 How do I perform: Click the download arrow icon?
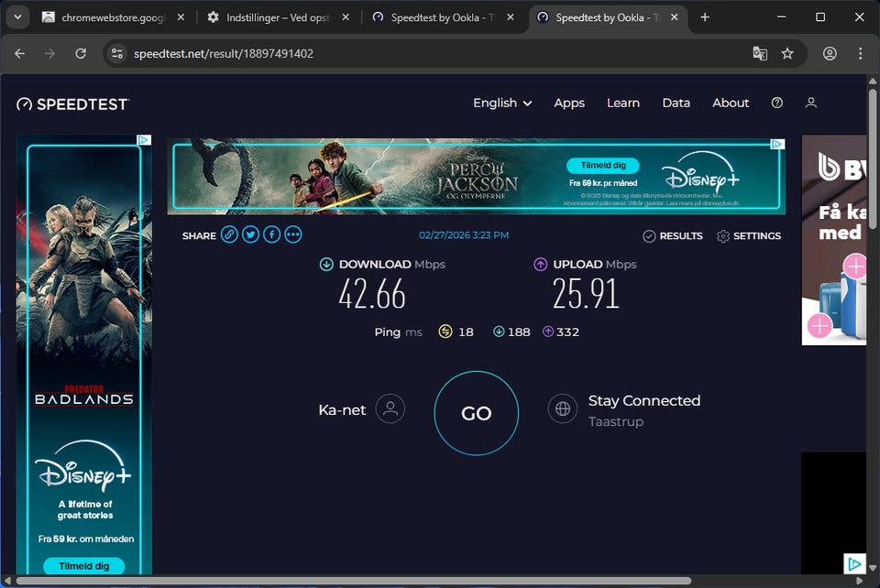326,264
